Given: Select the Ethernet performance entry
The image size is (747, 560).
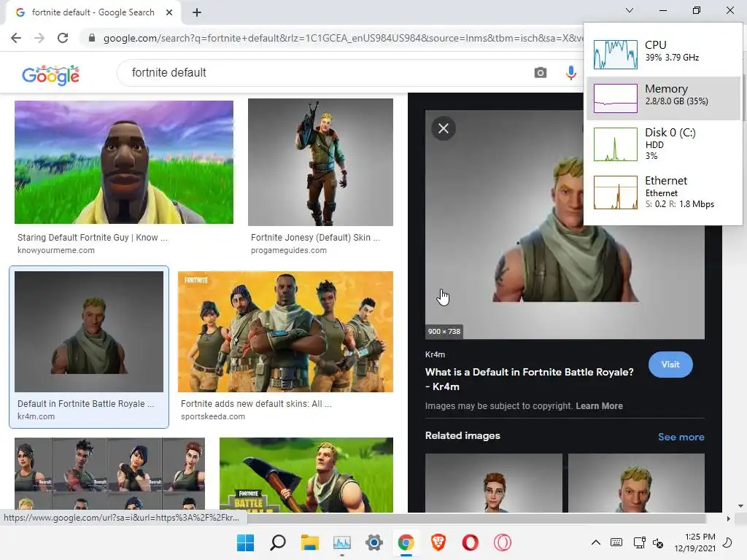Looking at the screenshot, I should 664,192.
